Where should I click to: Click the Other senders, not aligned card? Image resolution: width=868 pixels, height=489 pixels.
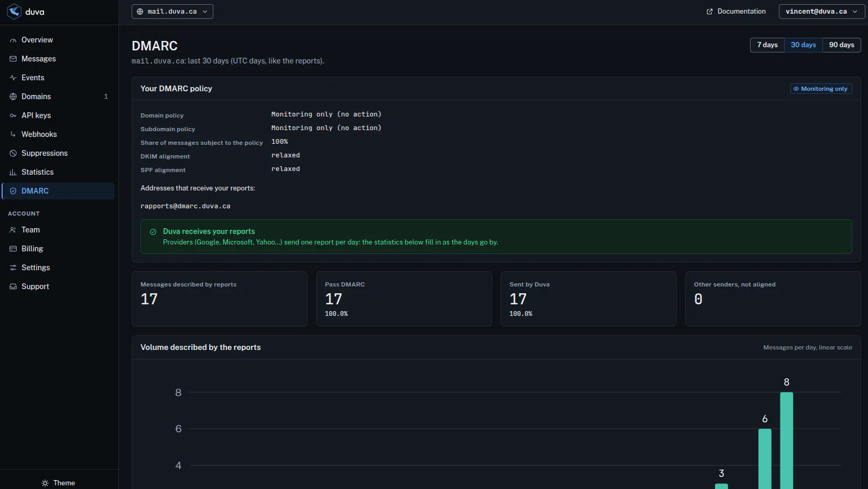[x=773, y=299]
